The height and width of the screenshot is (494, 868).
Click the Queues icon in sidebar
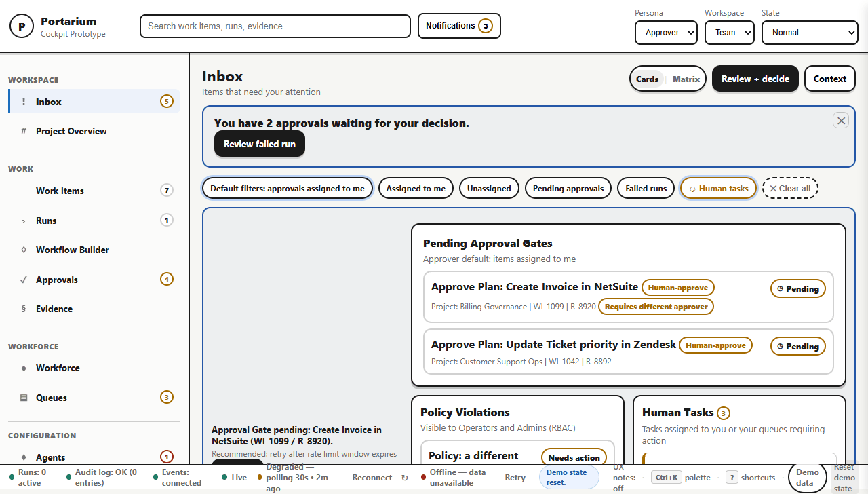click(24, 398)
